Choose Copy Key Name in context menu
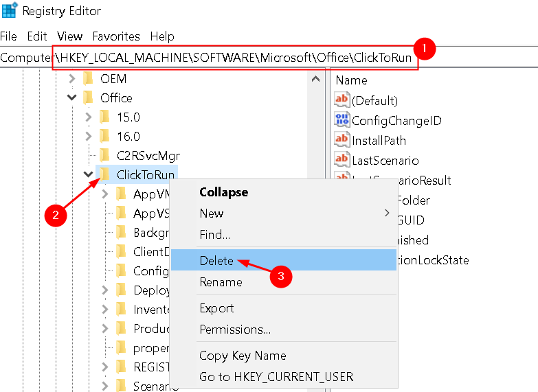 point(283,356)
